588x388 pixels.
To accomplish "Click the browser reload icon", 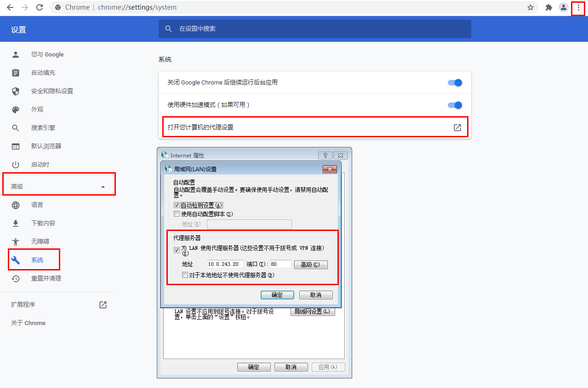I will pyautogui.click(x=40, y=7).
